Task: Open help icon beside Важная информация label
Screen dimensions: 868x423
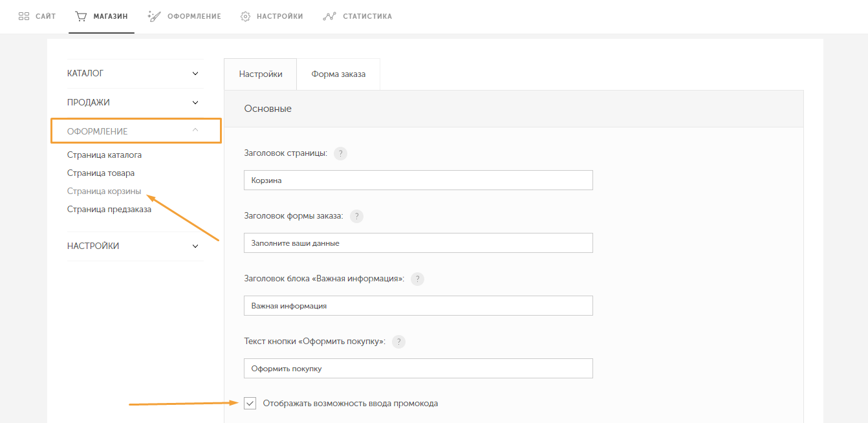Action: click(418, 279)
